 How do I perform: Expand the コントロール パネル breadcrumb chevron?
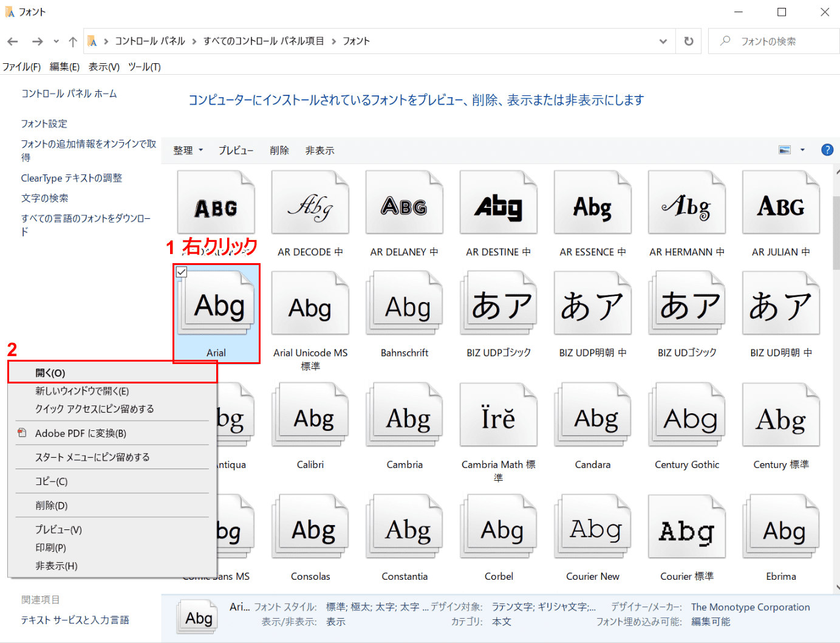tap(194, 41)
